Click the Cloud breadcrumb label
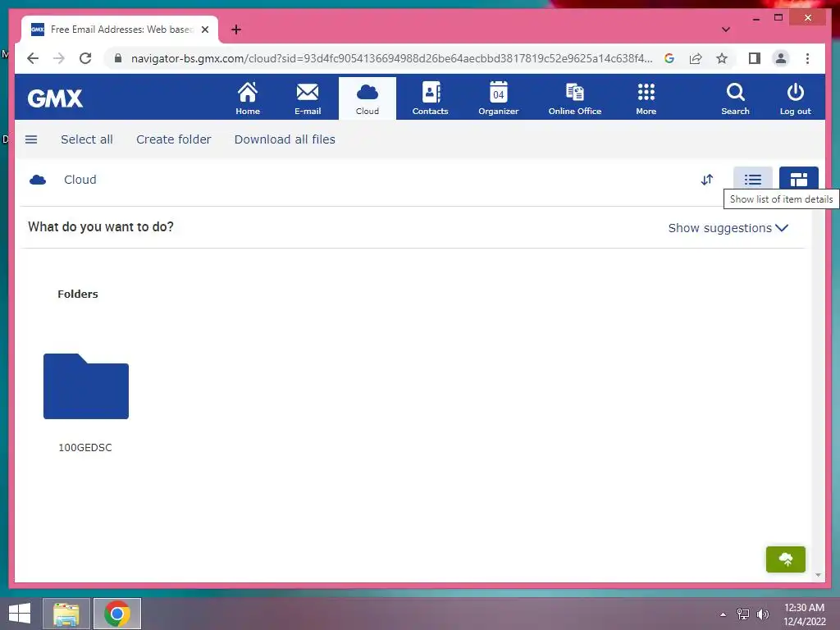The image size is (840, 630). 80,180
